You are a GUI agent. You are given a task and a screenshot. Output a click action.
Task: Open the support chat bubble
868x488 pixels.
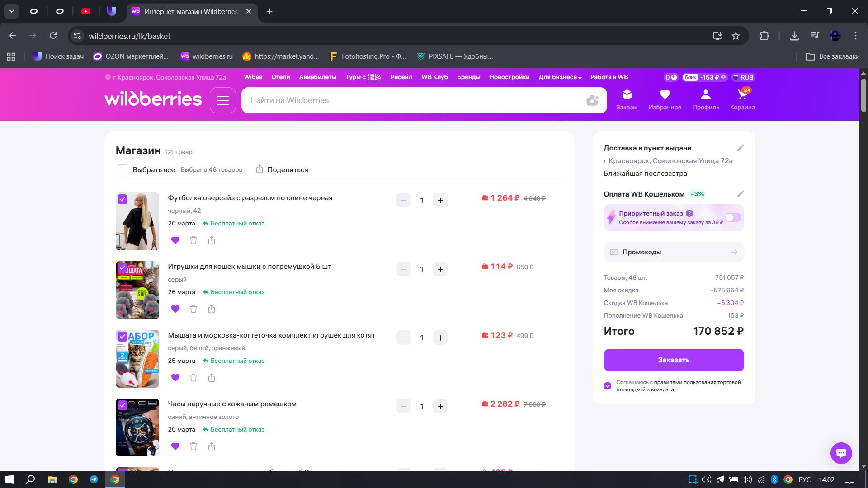click(841, 453)
